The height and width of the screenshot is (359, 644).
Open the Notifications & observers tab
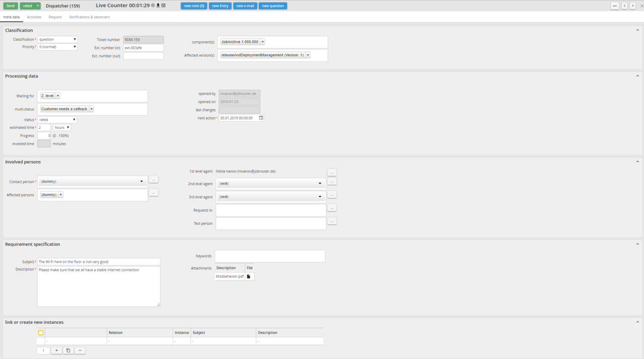(x=89, y=17)
